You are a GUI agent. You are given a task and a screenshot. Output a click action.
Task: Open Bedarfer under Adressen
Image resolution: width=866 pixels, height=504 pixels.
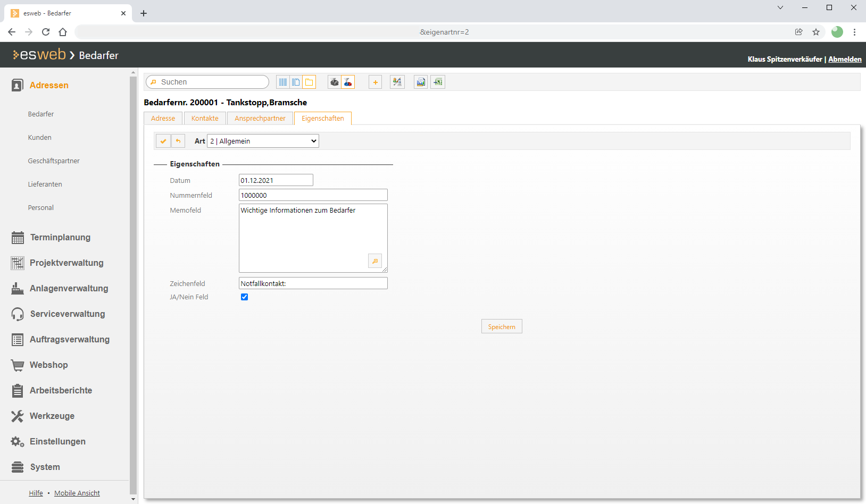[41, 114]
